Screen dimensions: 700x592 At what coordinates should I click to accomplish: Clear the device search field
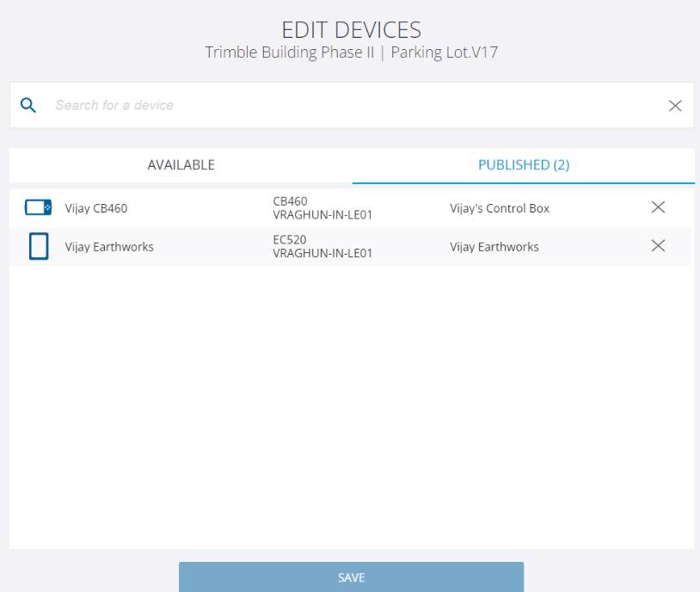675,105
